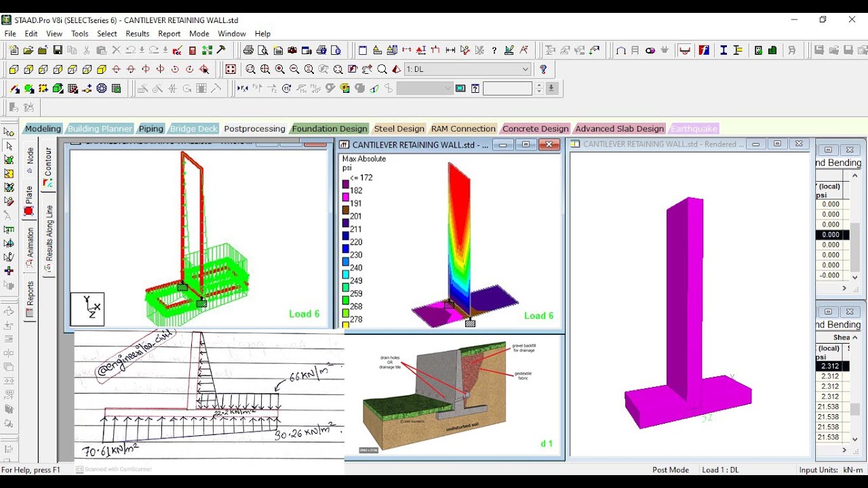Screen dimensions: 868x488
Task: Click the Run Analysis calculator icon
Action: click(193, 50)
